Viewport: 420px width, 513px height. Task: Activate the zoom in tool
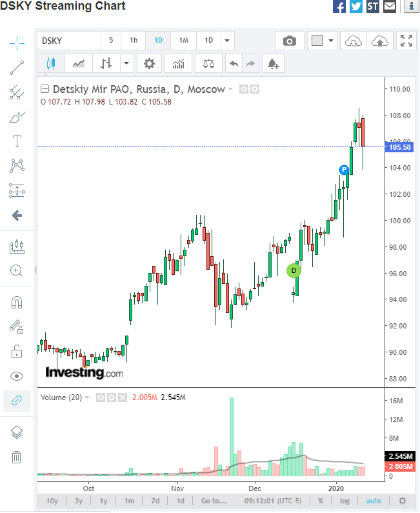pos(17,271)
